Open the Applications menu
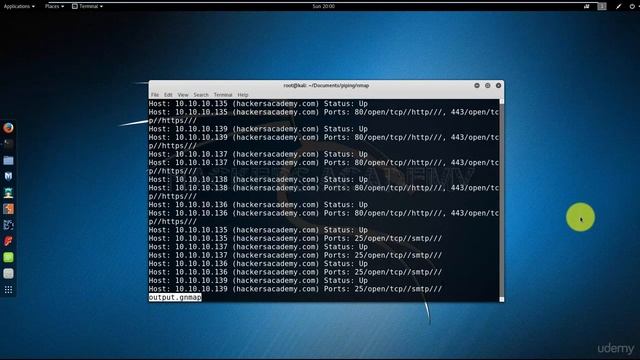 click(x=19, y=6)
